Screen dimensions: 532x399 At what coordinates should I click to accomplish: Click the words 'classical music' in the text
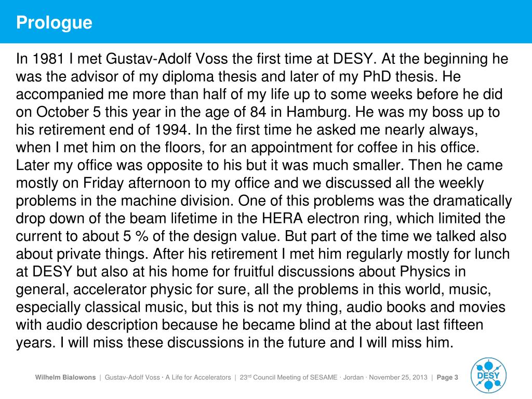(131, 307)
